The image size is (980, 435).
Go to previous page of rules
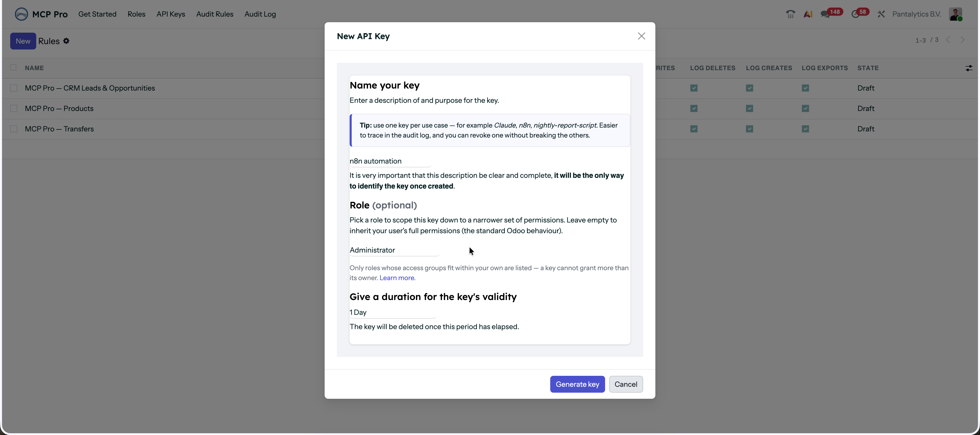click(x=948, y=40)
